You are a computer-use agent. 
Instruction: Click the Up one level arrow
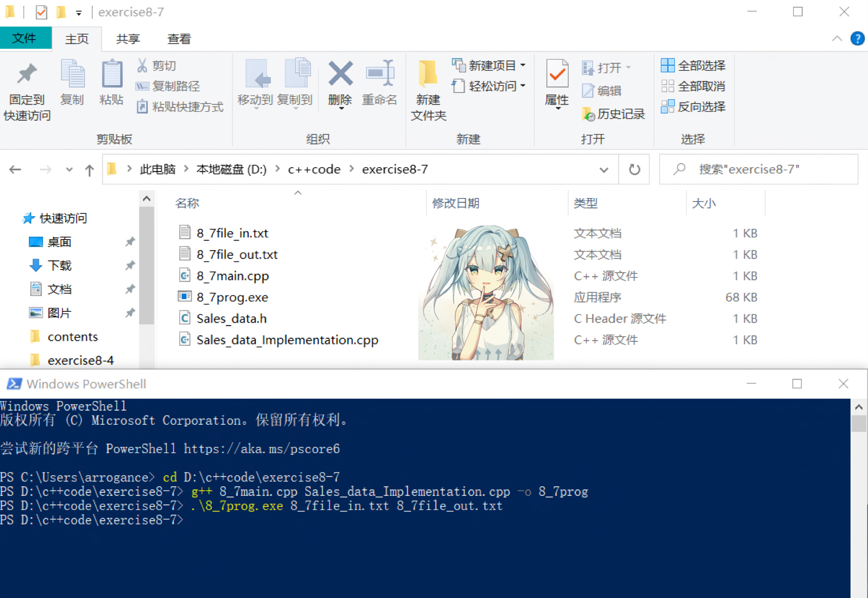89,170
